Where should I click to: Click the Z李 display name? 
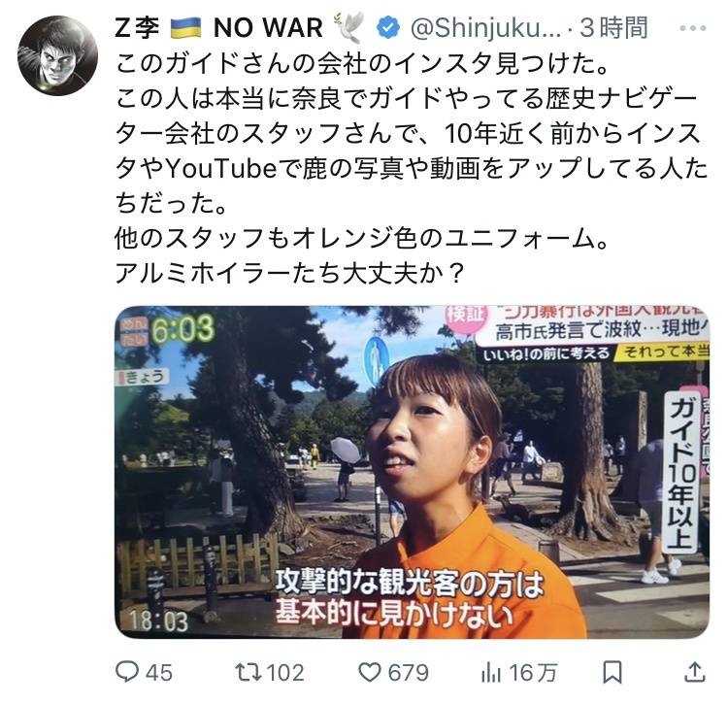[137, 28]
